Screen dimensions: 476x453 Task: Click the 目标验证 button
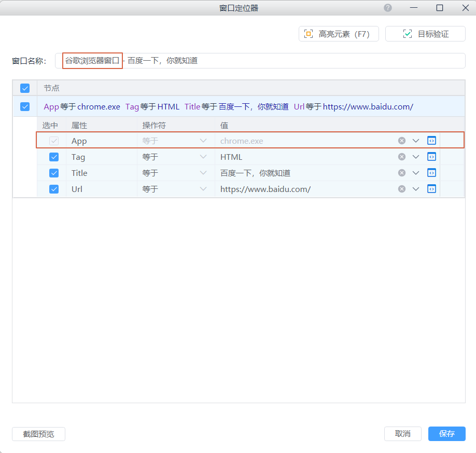click(x=425, y=34)
